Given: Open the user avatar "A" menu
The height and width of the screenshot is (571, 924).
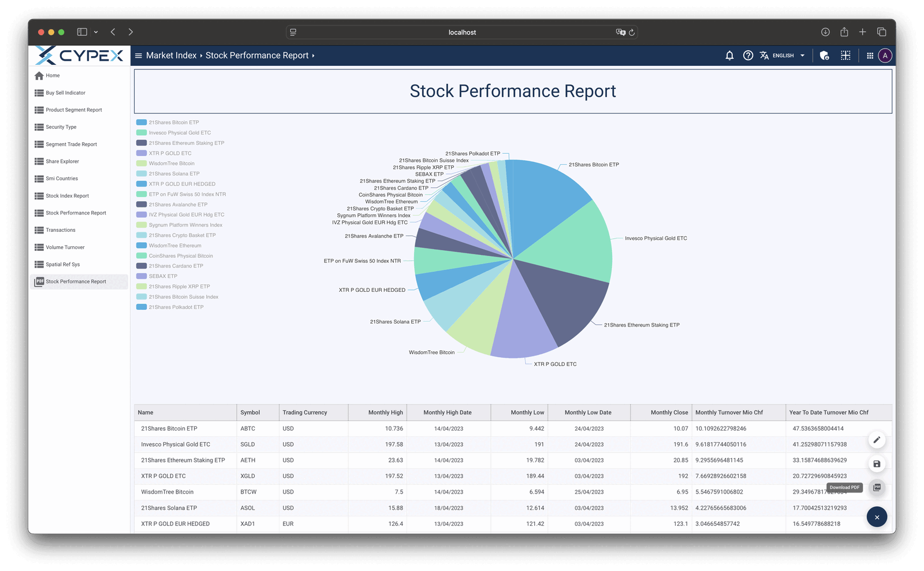Looking at the screenshot, I should point(885,55).
